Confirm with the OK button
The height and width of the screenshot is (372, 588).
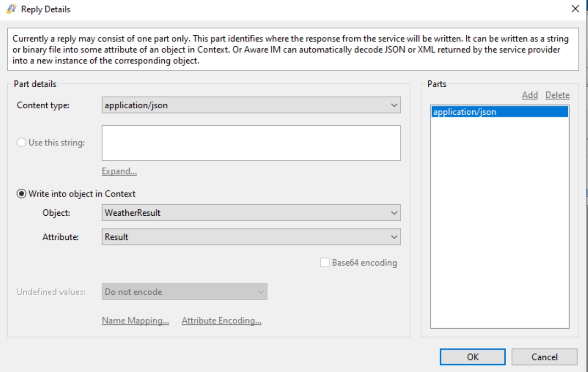(x=473, y=357)
